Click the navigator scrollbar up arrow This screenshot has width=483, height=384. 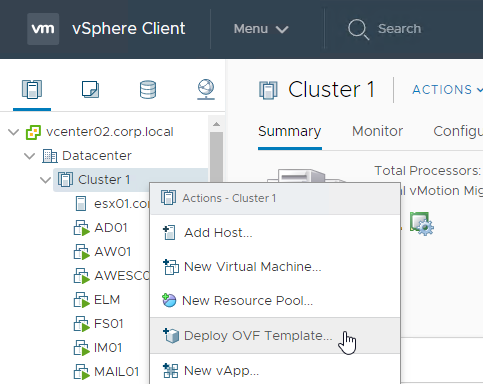point(216,124)
